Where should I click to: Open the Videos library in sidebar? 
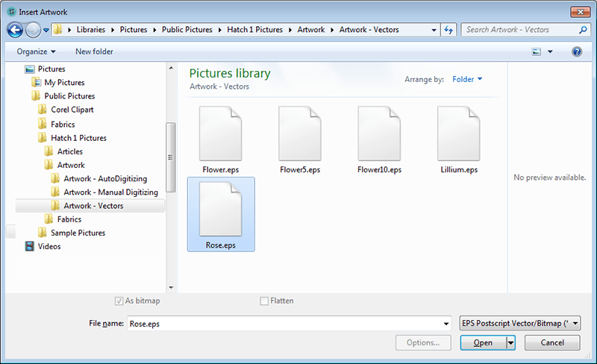click(49, 246)
